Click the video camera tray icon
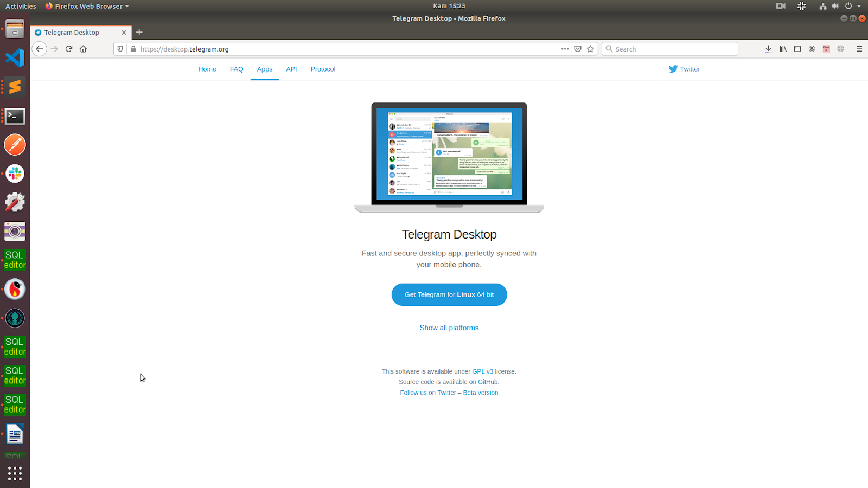868x488 pixels. [781, 6]
